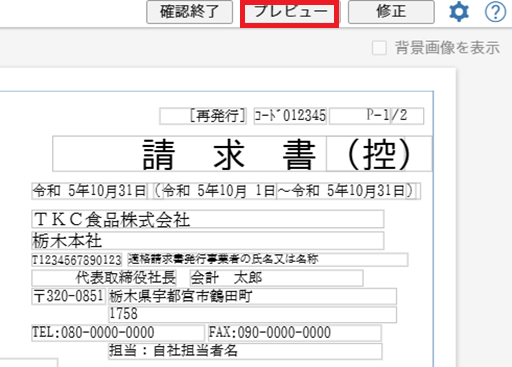Open the プレビュー preview button
The image size is (512, 367).
pos(289,12)
